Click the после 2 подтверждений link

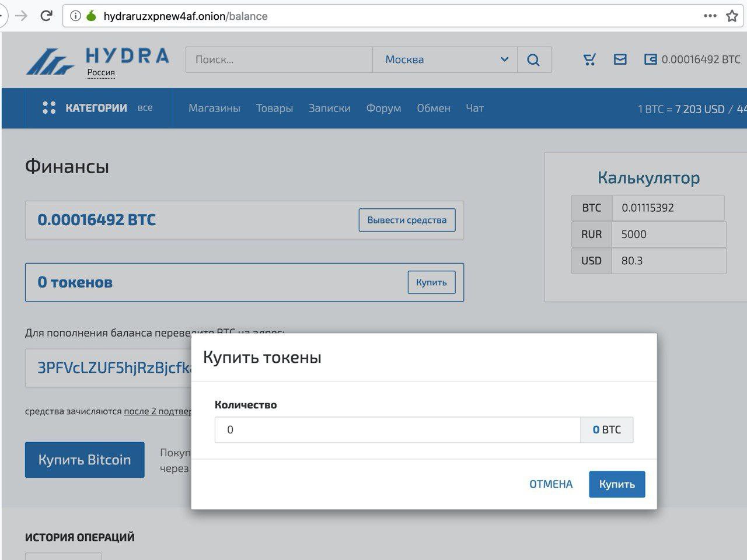click(x=158, y=411)
